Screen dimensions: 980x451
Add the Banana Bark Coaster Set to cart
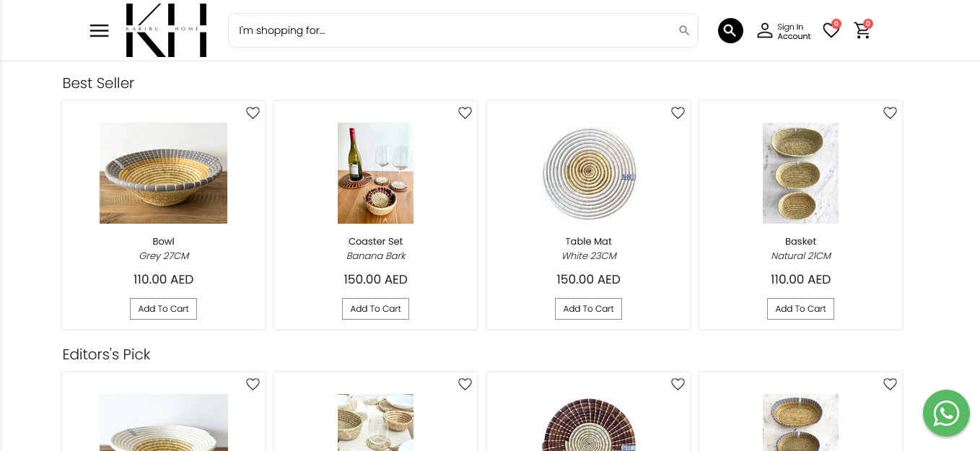(375, 309)
